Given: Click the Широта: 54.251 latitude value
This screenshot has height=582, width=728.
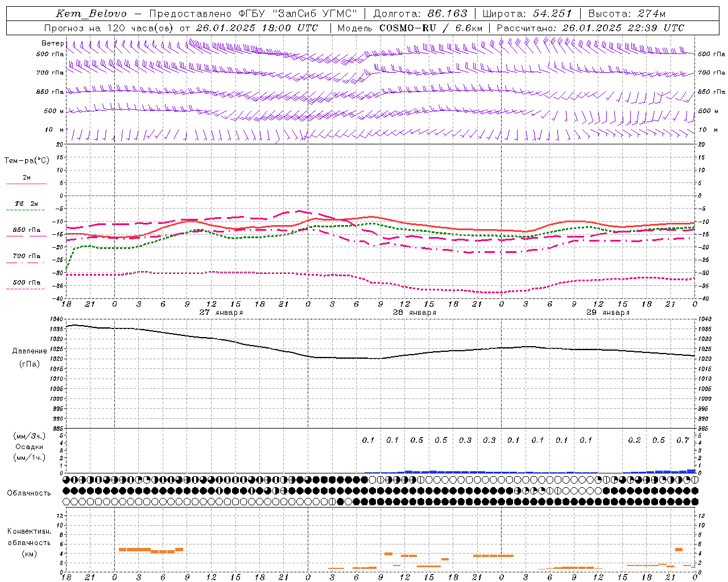Looking at the screenshot, I should point(527,14).
